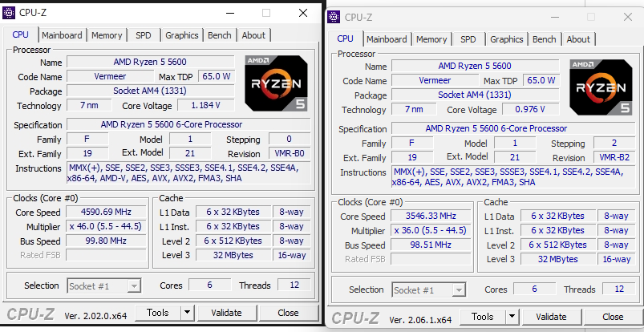This screenshot has width=644, height=332.
Task: Select Graphics tab in left window
Action: pos(182,35)
